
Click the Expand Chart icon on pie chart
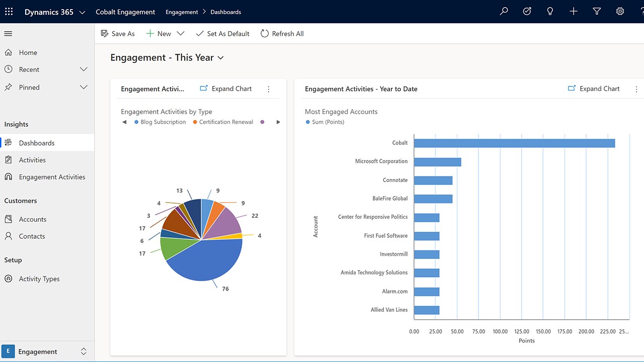click(x=204, y=88)
